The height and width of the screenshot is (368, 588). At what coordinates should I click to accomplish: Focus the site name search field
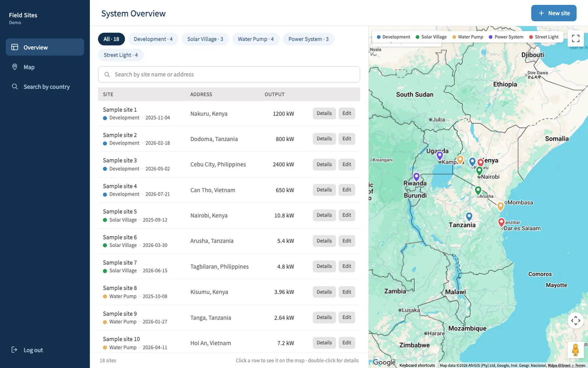tap(229, 74)
